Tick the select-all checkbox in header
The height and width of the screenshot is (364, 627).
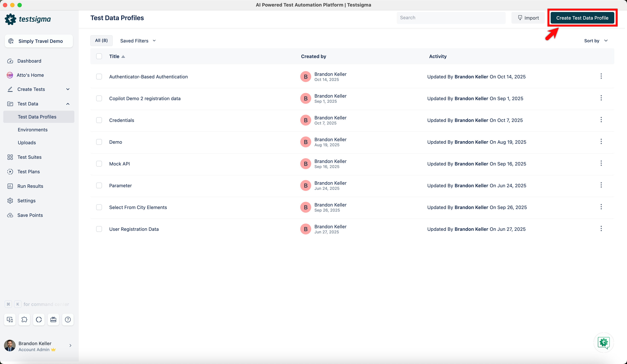pyautogui.click(x=99, y=56)
